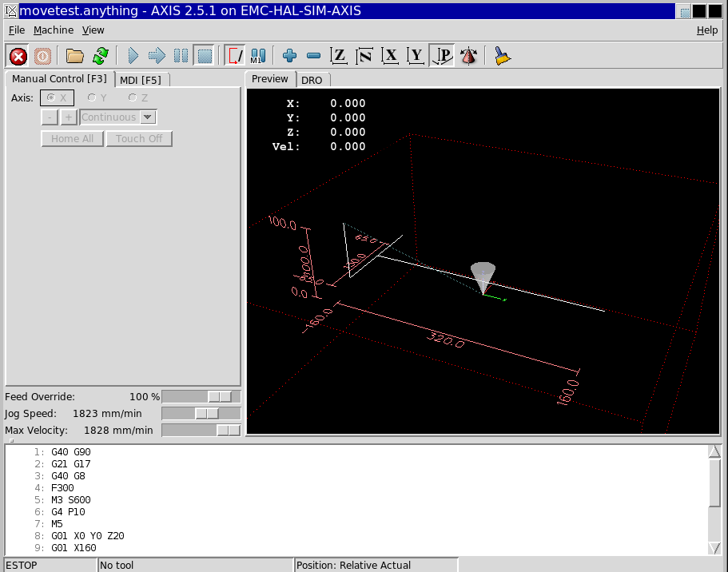
Task: Open a G-code file via the folder icon
Action: 75,56
